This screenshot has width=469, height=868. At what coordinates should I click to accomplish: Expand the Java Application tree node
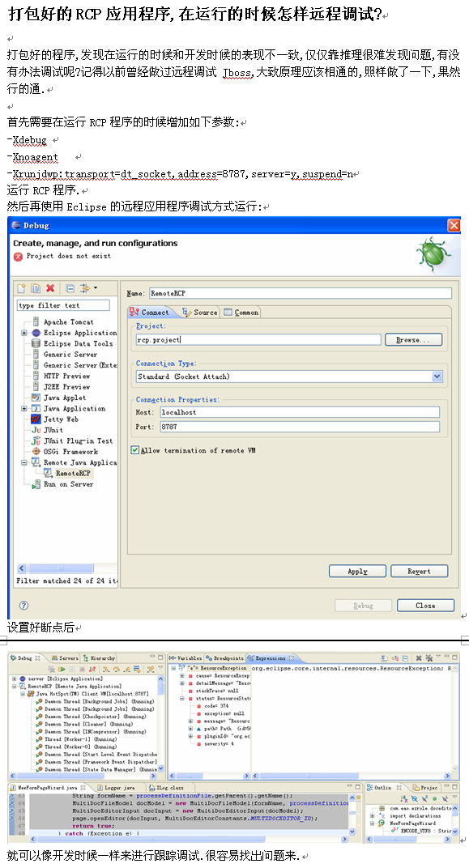(23, 409)
